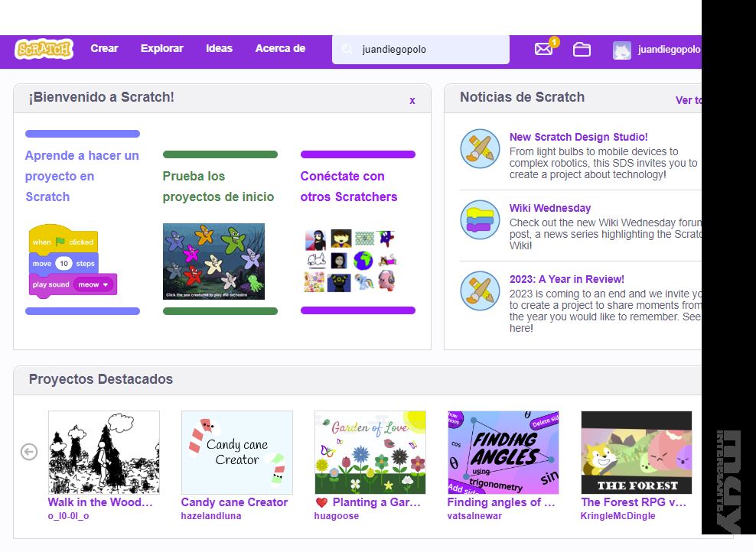Close the Bienvenido a Scratch panel
This screenshot has width=756, height=552.
pos(412,100)
